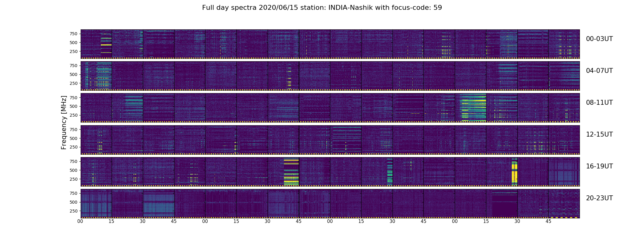Select the '08-11UT' row label

[x=599, y=103]
